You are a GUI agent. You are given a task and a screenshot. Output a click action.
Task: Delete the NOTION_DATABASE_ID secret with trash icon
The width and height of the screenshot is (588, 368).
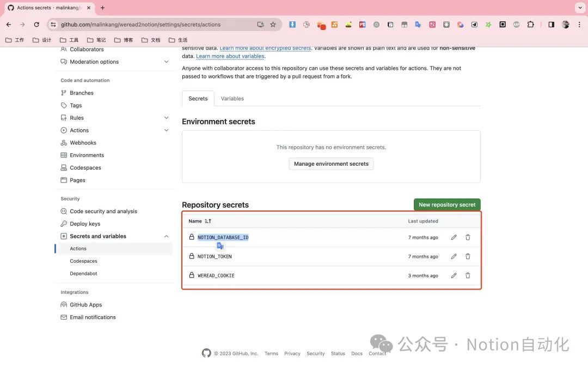click(x=468, y=237)
